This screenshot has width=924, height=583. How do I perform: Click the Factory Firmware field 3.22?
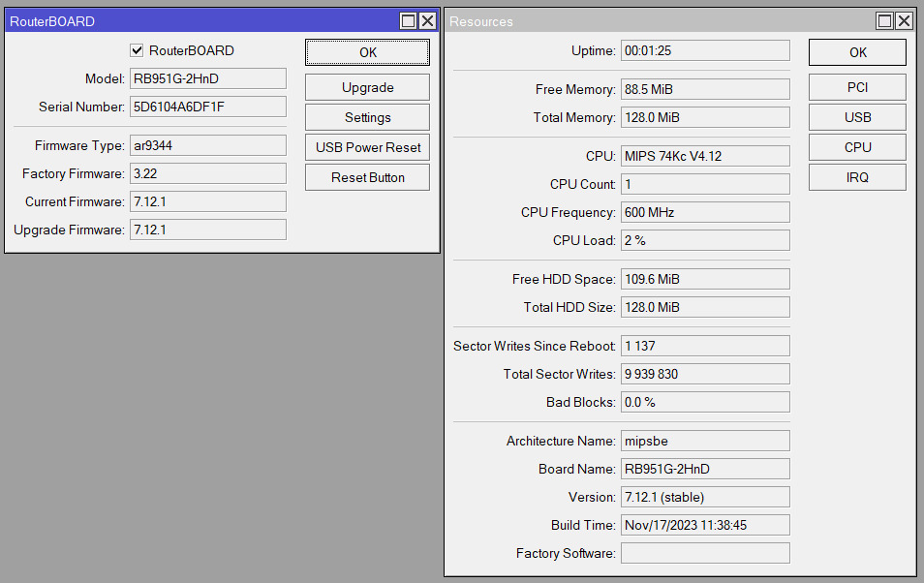pos(208,173)
